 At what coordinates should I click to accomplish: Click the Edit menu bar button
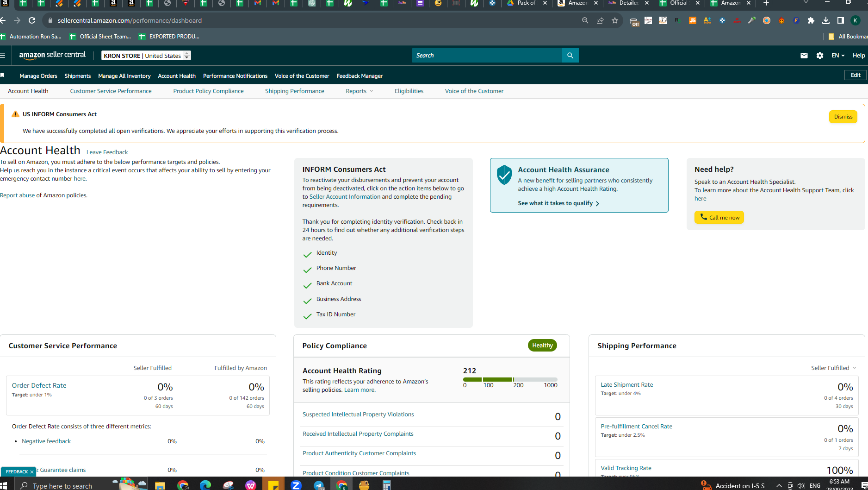coord(856,75)
